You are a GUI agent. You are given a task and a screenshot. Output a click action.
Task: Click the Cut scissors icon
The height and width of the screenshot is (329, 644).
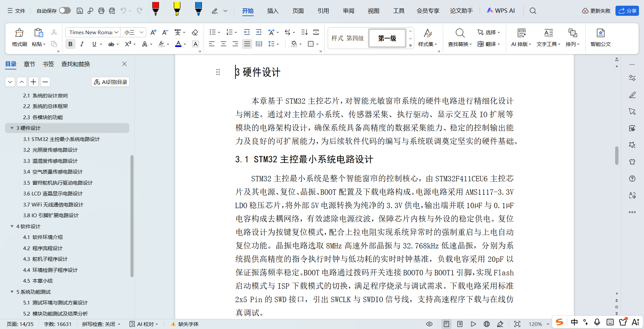pos(54,32)
